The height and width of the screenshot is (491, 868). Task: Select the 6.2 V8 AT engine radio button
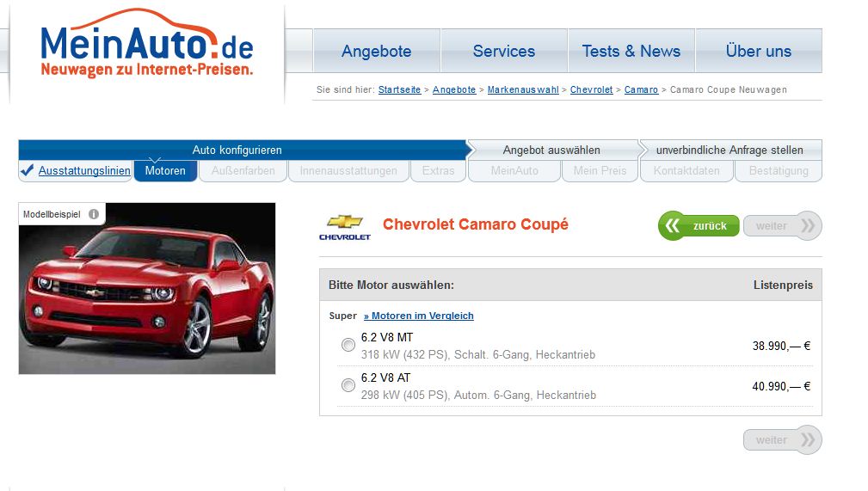(348, 385)
